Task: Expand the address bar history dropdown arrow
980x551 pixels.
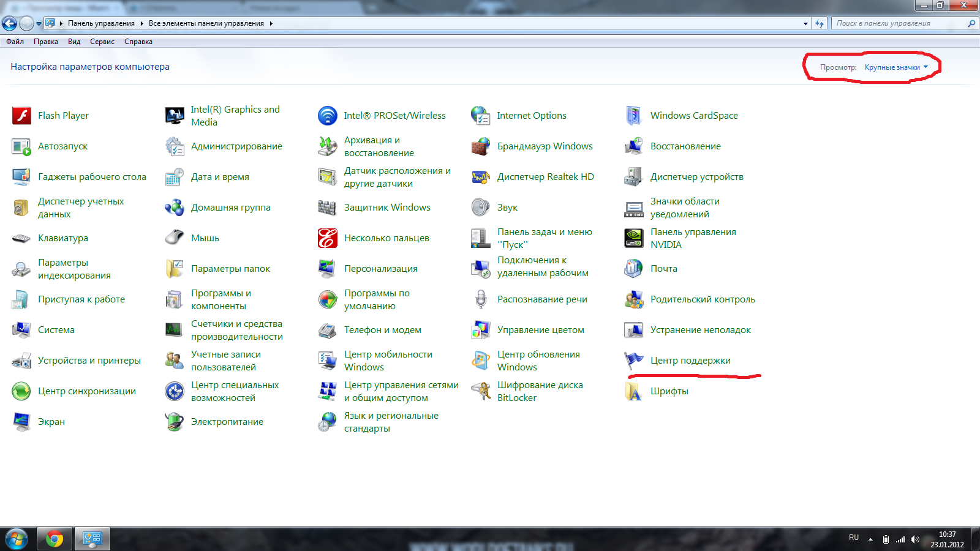Action: point(805,23)
